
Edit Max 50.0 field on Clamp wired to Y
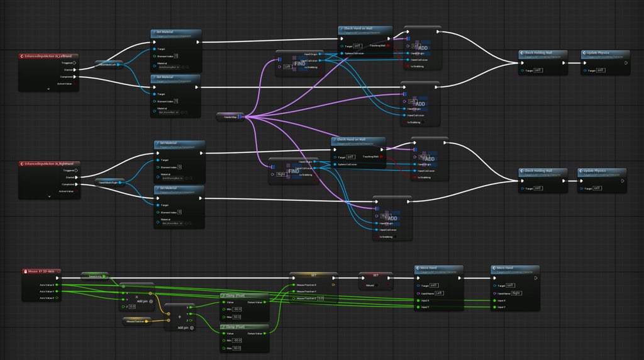pyautogui.click(x=237, y=348)
